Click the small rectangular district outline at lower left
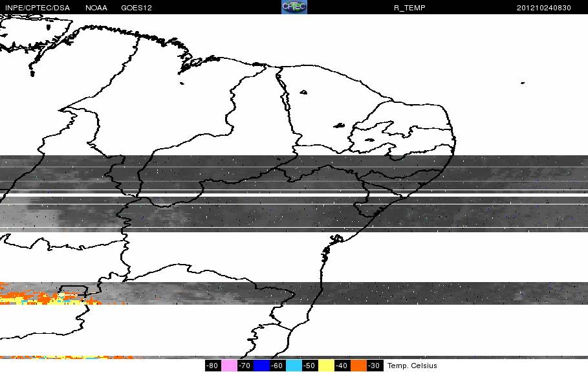This screenshot has width=588, height=372. pos(74,290)
